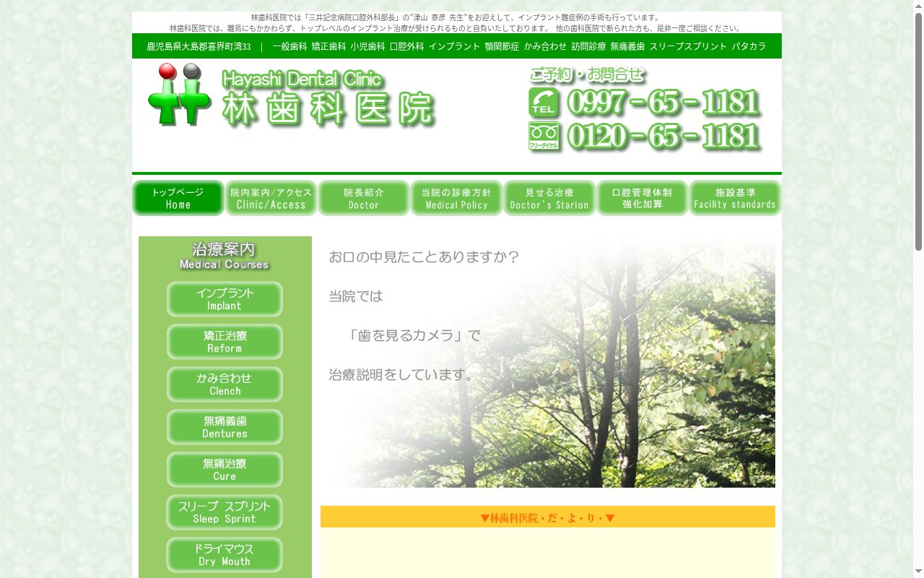Click the address text 鹿児島県大島郡喜界町湾33
The height and width of the screenshot is (578, 924).
tap(199, 46)
